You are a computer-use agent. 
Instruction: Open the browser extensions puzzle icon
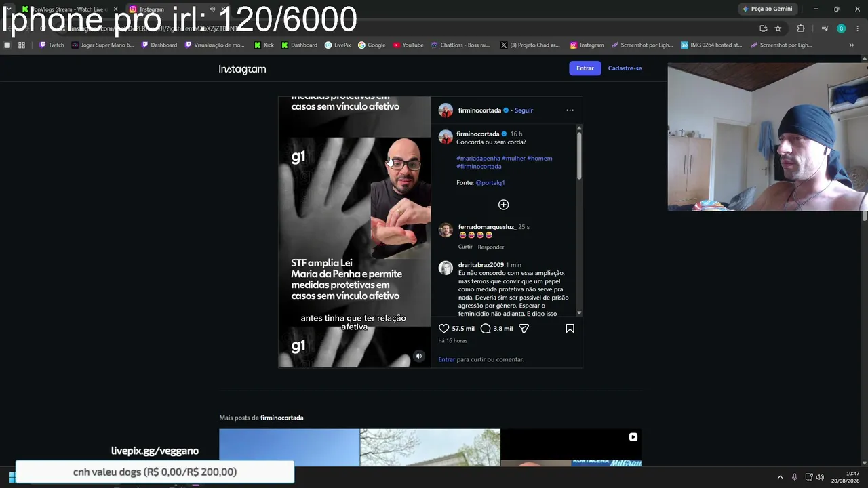(x=801, y=28)
